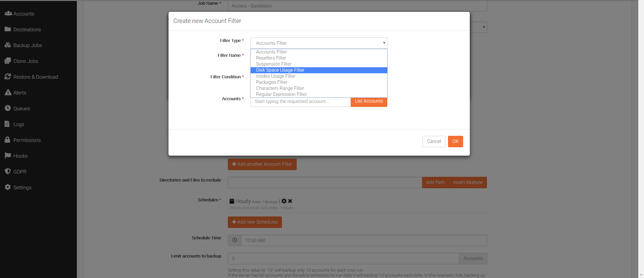Cancel the Account Filter dialog
The width and height of the screenshot is (644, 278).
(434, 142)
